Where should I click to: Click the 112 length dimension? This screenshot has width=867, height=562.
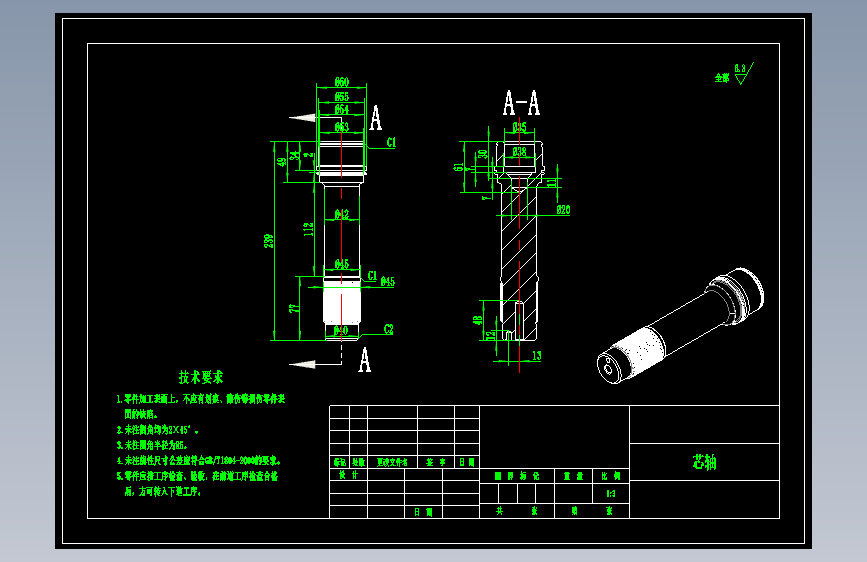click(309, 229)
